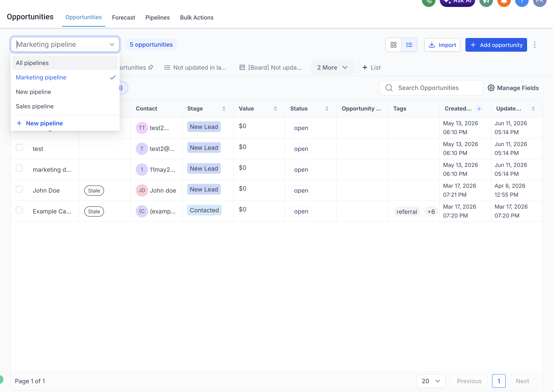Click open status in test row
This screenshot has height=392, width=553.
tap(301, 149)
